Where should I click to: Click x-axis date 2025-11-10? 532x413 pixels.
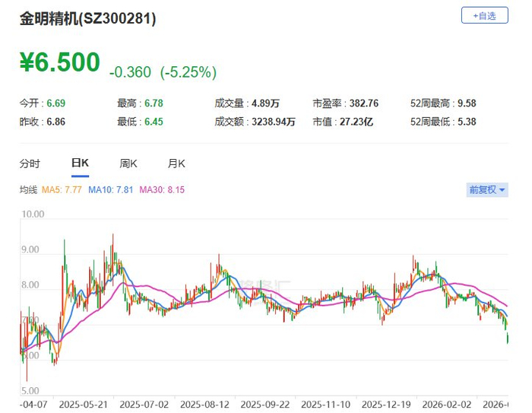[x=326, y=405]
